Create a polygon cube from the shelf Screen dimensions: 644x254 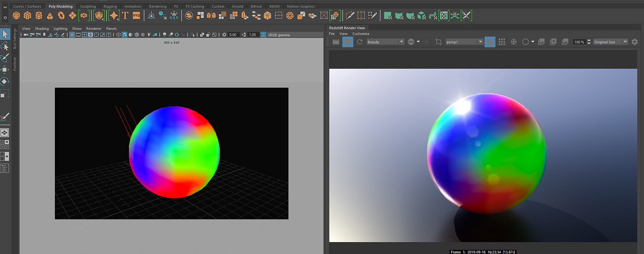28,16
